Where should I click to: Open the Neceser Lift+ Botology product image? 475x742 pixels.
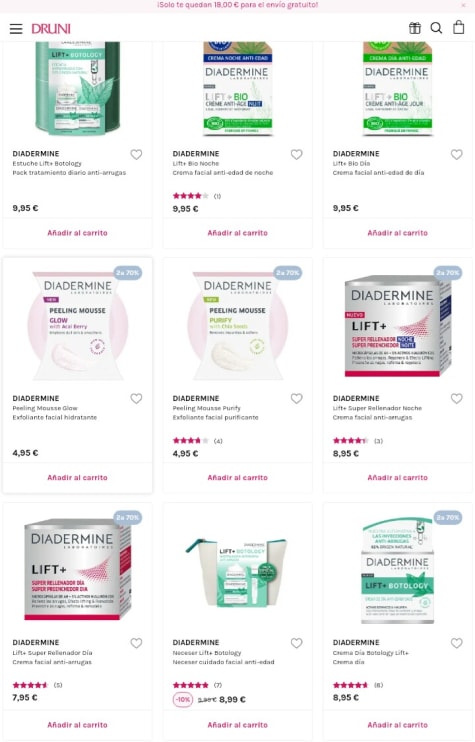pyautogui.click(x=238, y=573)
